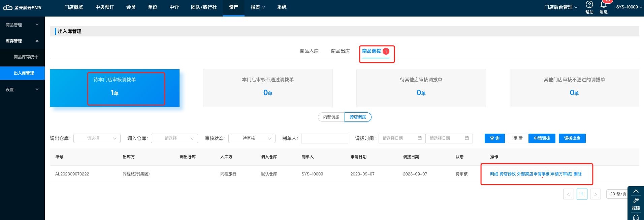The height and width of the screenshot is (220, 644).
Task: Expand 商品管理 sidebar section
Action: click(x=22, y=25)
